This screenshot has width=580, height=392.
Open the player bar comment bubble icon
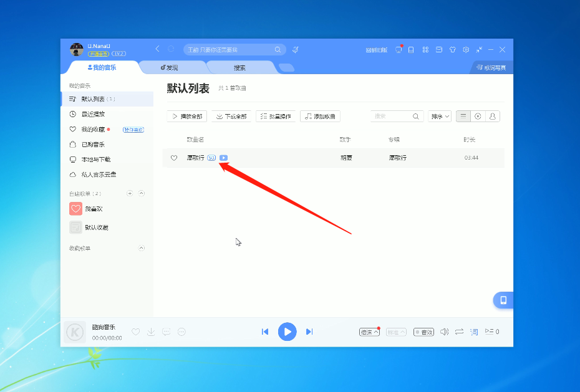coord(167,332)
